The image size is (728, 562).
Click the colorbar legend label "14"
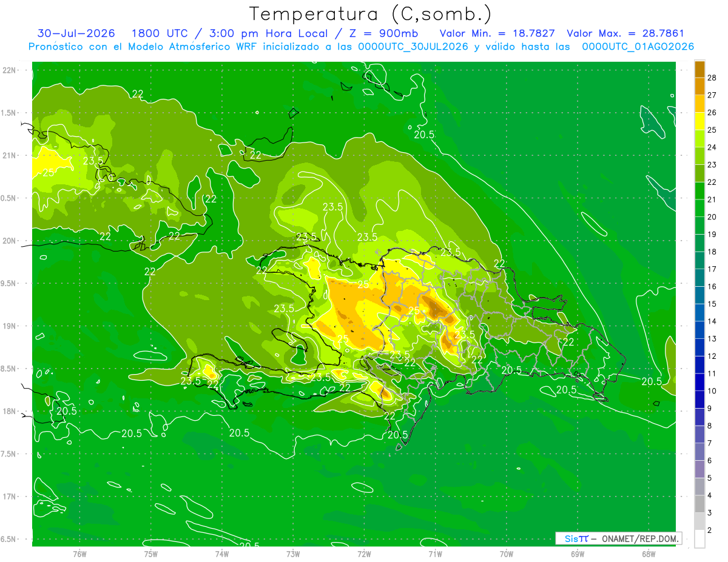click(x=712, y=321)
